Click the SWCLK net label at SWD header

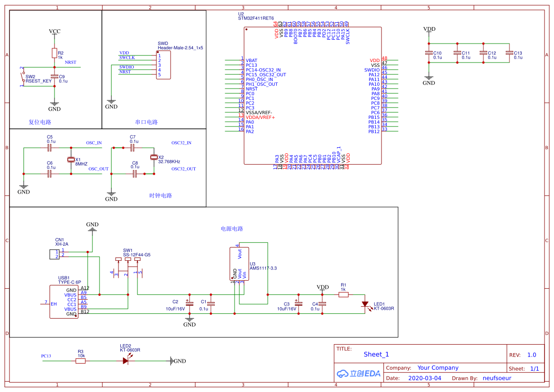pyautogui.click(x=127, y=57)
